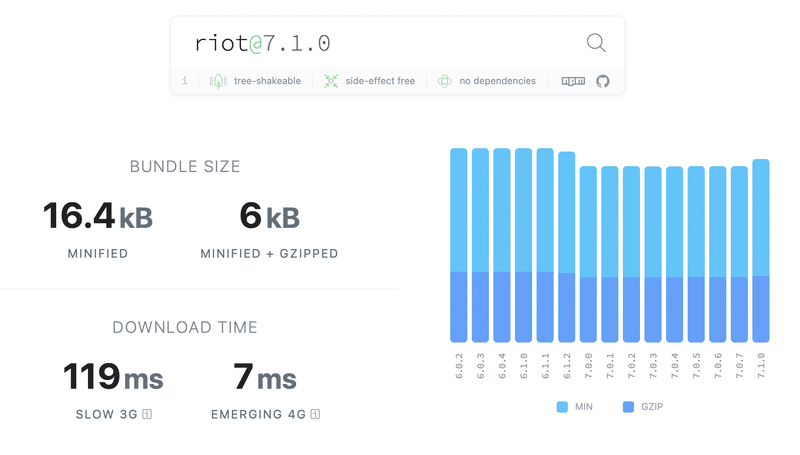800x455 pixels.
Task: Open the npm package page icon
Action: [573, 81]
